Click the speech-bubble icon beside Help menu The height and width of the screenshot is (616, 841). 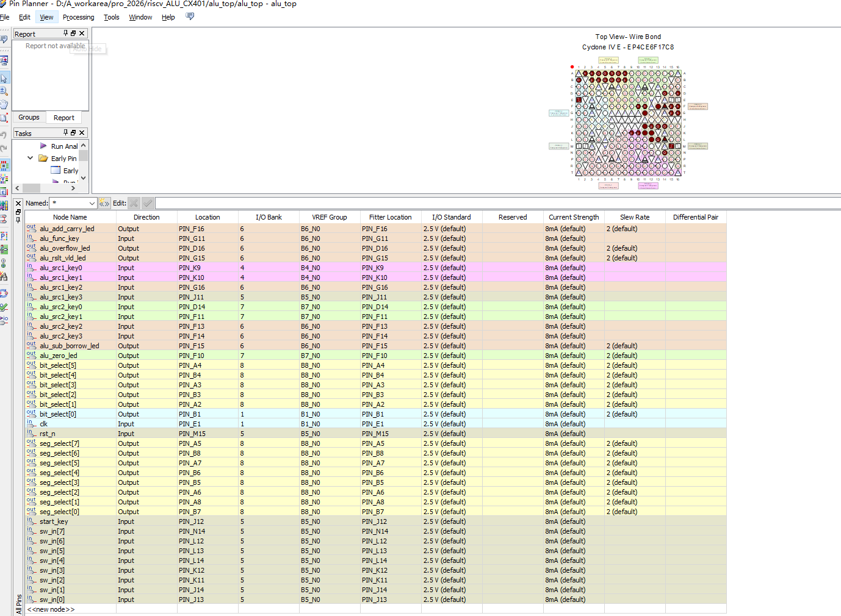190,16
